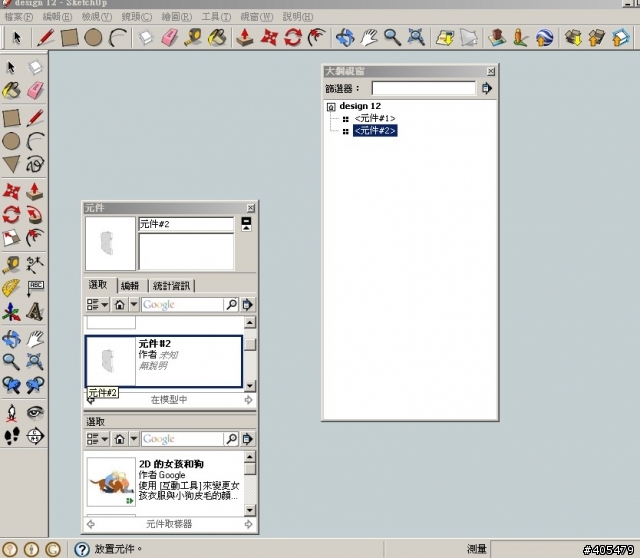The width and height of the screenshot is (640, 558).
Task: Select the Polygon tool in left toolbar
Action: tap(11, 164)
